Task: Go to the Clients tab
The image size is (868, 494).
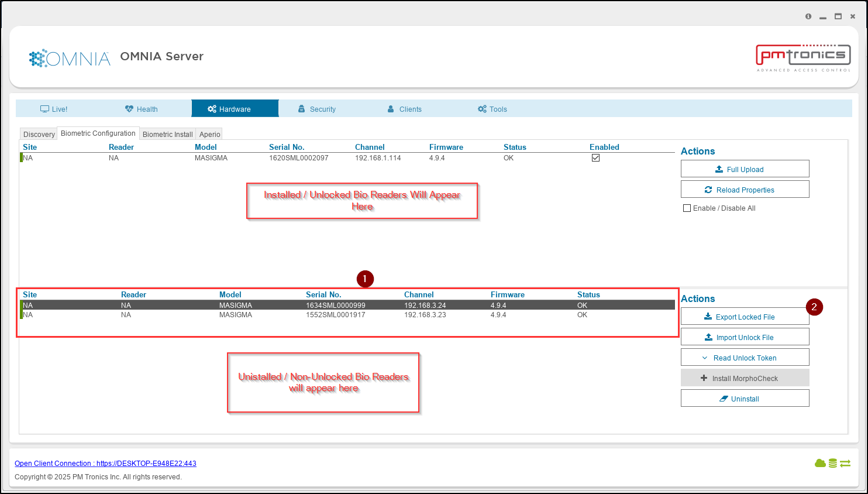Action: (x=405, y=109)
